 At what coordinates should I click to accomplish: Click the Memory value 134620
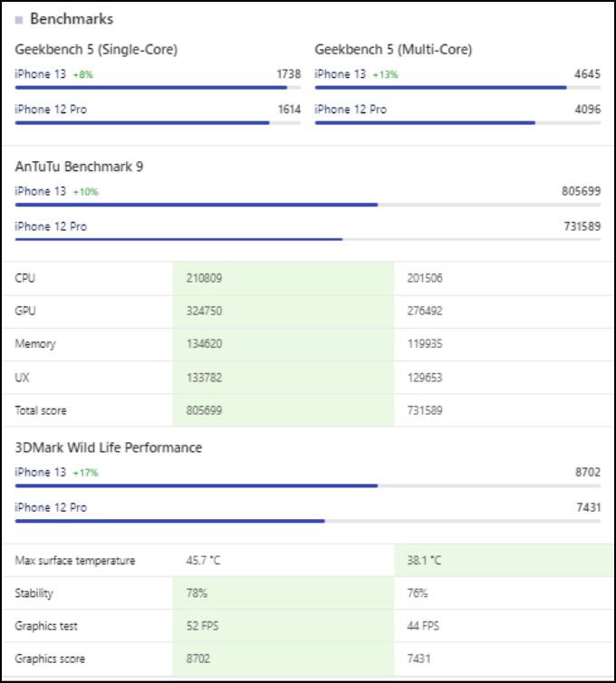(x=204, y=343)
